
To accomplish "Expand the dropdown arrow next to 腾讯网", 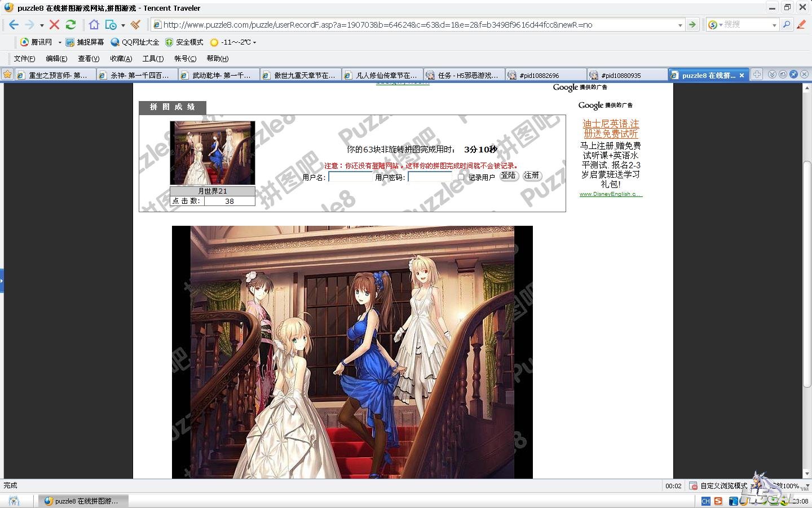I will pyautogui.click(x=59, y=42).
